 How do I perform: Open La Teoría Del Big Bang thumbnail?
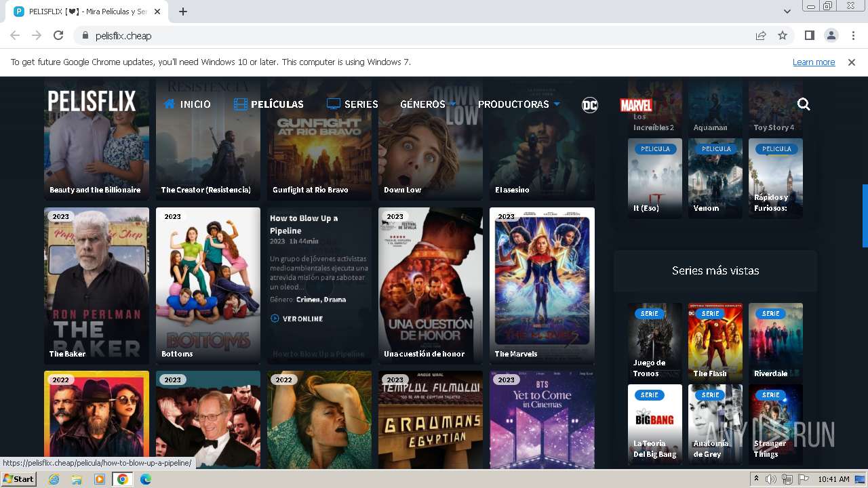point(655,424)
